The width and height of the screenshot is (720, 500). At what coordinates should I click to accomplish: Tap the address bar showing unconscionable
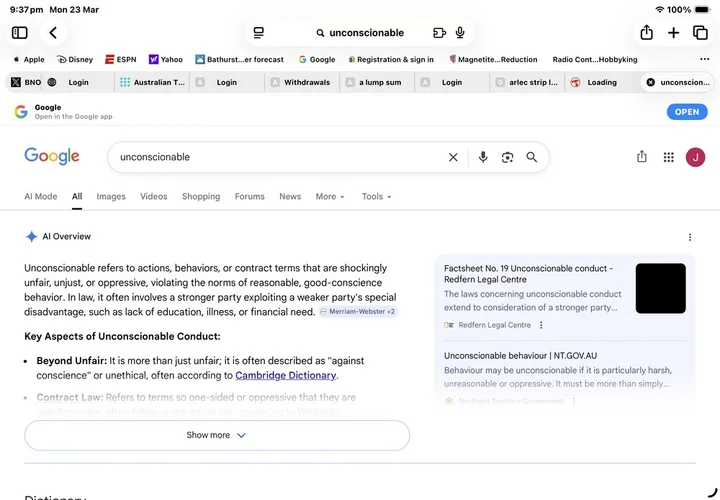(x=360, y=33)
